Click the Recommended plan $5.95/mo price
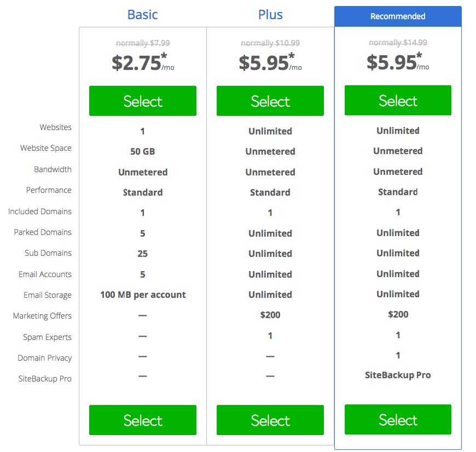This screenshot has width=476, height=452. 398,62
